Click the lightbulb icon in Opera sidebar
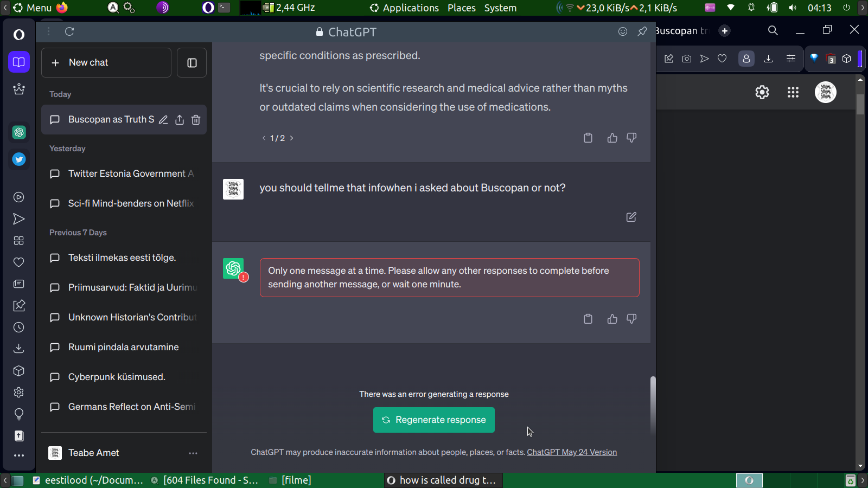This screenshot has height=488, width=868. pos(19,414)
